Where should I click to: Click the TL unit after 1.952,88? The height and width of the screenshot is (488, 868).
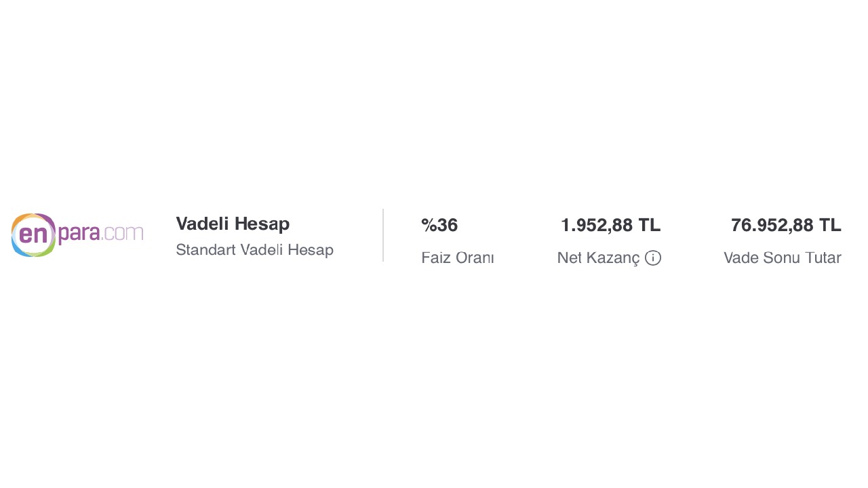(x=649, y=225)
